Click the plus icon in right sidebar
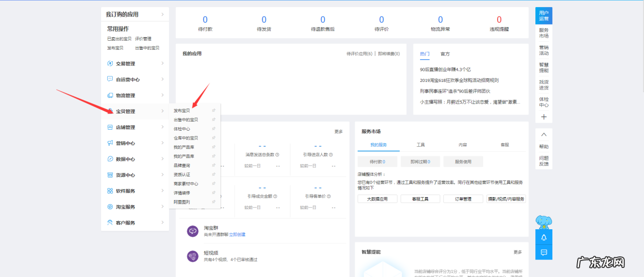Screen dimensions: 644x277 point(544,117)
